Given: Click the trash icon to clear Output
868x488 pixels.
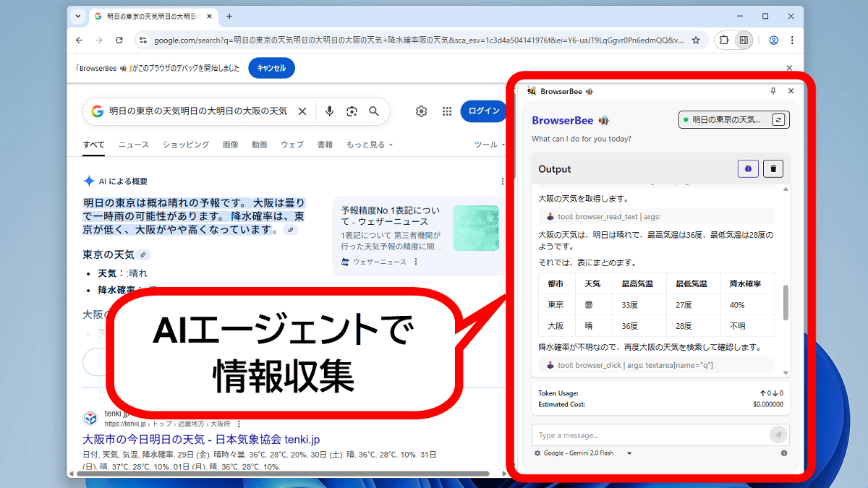Looking at the screenshot, I should click(773, 168).
